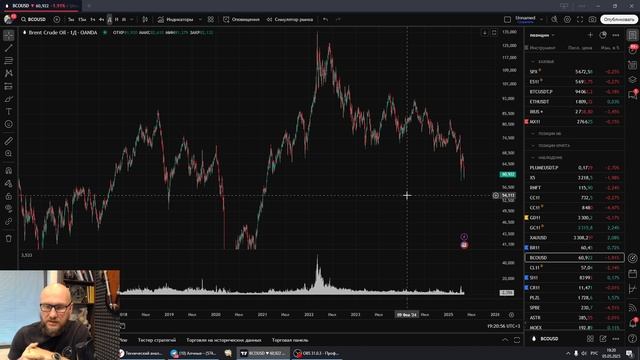Open watchlist advanced view pie icon
The height and width of the screenshot is (360, 640).
[x=603, y=35]
